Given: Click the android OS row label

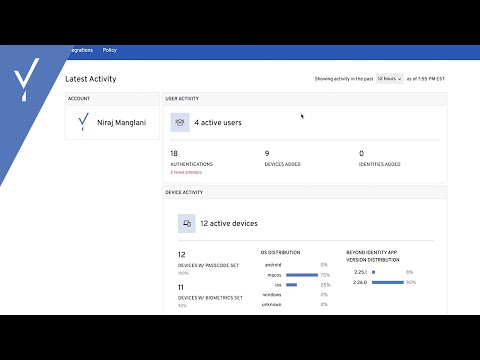Looking at the screenshot, I should (273, 265).
